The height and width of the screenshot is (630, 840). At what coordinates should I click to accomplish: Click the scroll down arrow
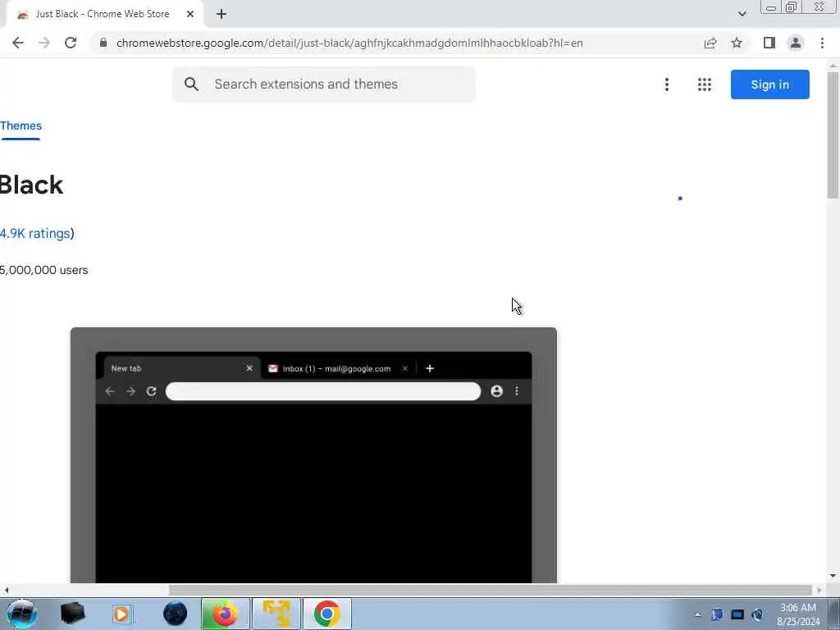coord(833,577)
